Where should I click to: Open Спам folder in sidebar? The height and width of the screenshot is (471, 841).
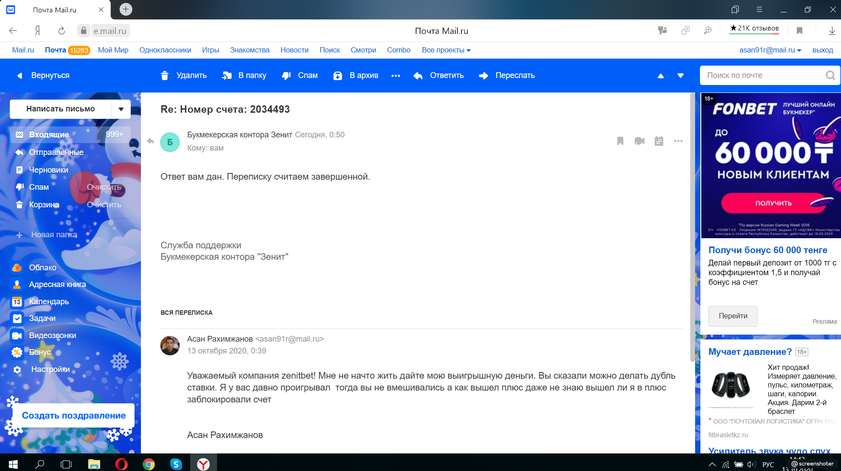(x=39, y=187)
